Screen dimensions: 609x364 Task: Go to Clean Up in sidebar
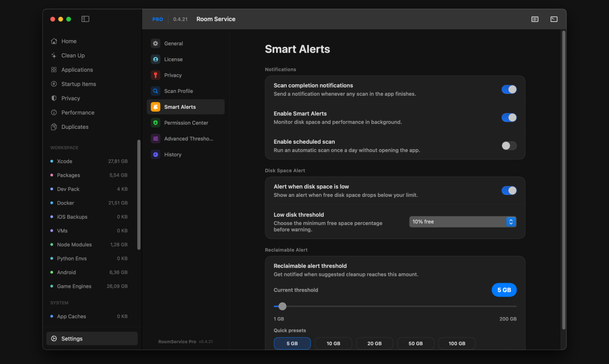[73, 56]
